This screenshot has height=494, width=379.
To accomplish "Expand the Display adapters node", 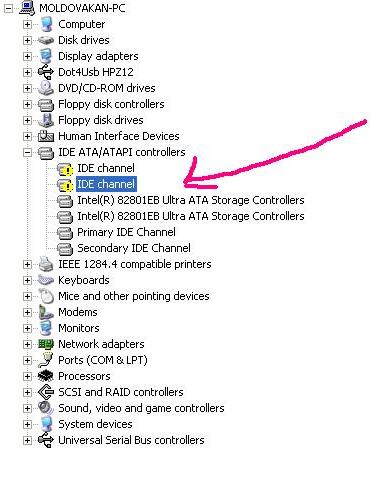I will coord(27,57).
